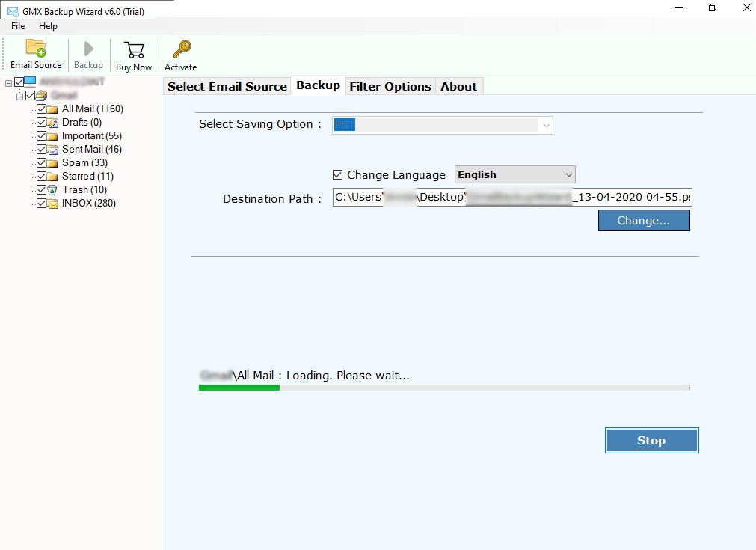This screenshot has width=756, height=550.
Task: Click the blurred account's open-folder icon in tree
Action: [41, 95]
